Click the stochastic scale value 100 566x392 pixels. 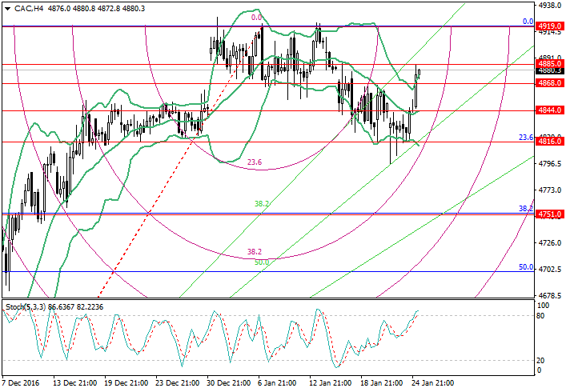543,306
